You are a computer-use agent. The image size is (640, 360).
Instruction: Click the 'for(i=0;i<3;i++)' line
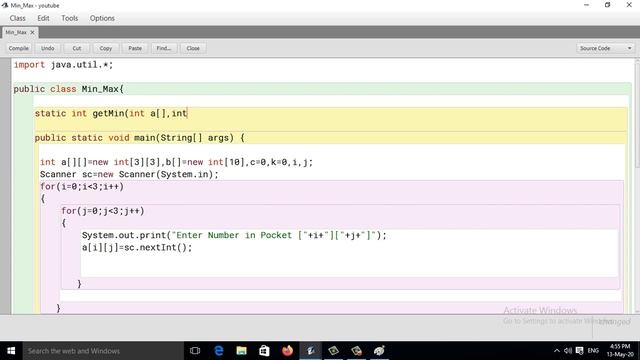click(82, 187)
